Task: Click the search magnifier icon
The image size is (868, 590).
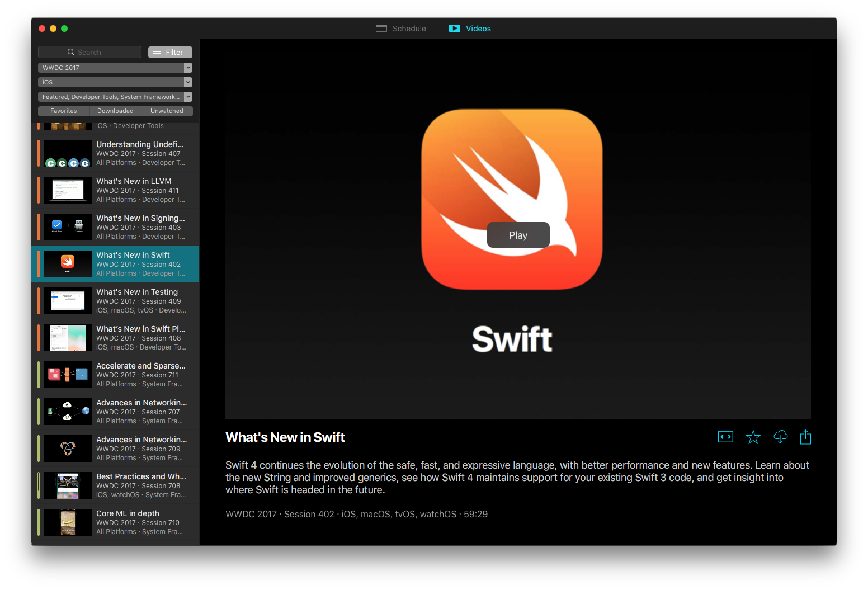Action: (x=71, y=52)
